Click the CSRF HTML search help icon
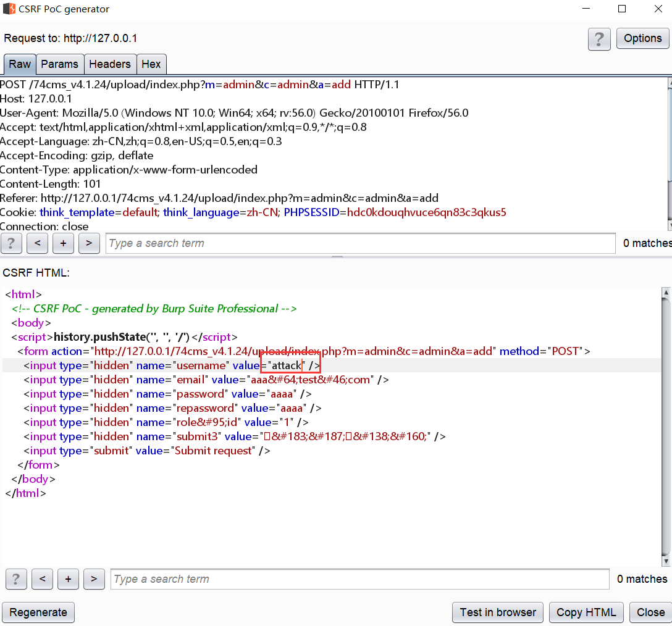The height and width of the screenshot is (626, 672). pyautogui.click(x=16, y=579)
